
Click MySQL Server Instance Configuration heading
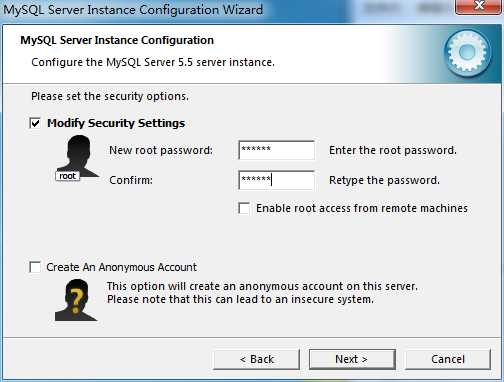(117, 40)
